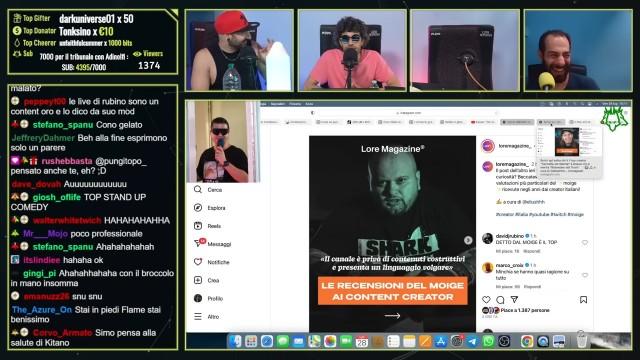Open Safari from the Dock
The image size is (640, 360).
click(x=267, y=341)
